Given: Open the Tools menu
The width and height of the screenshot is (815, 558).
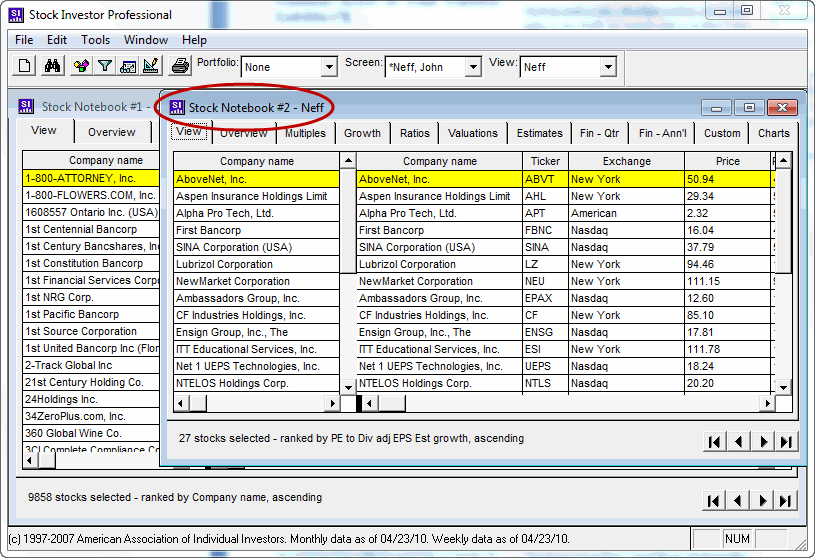Looking at the screenshot, I should [96, 40].
